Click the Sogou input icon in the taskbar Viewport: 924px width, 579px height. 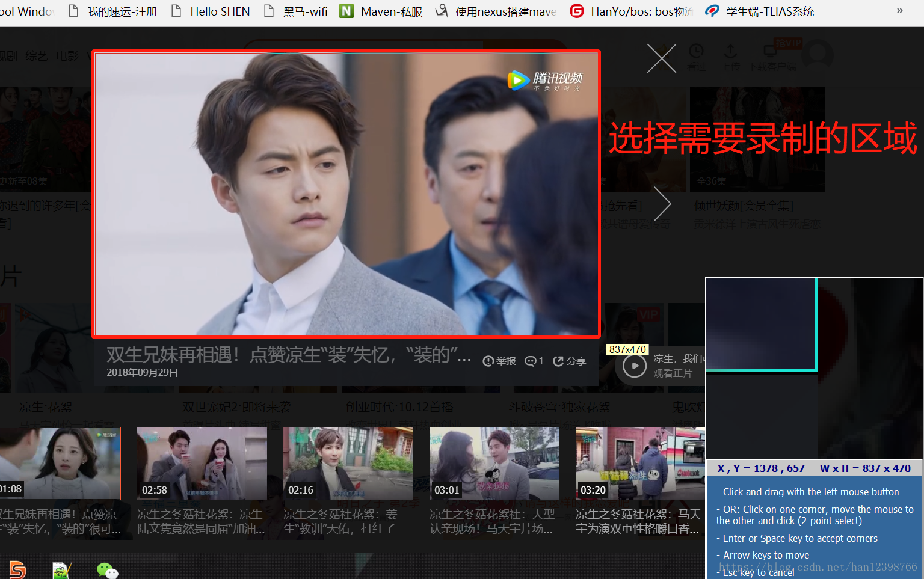17,569
